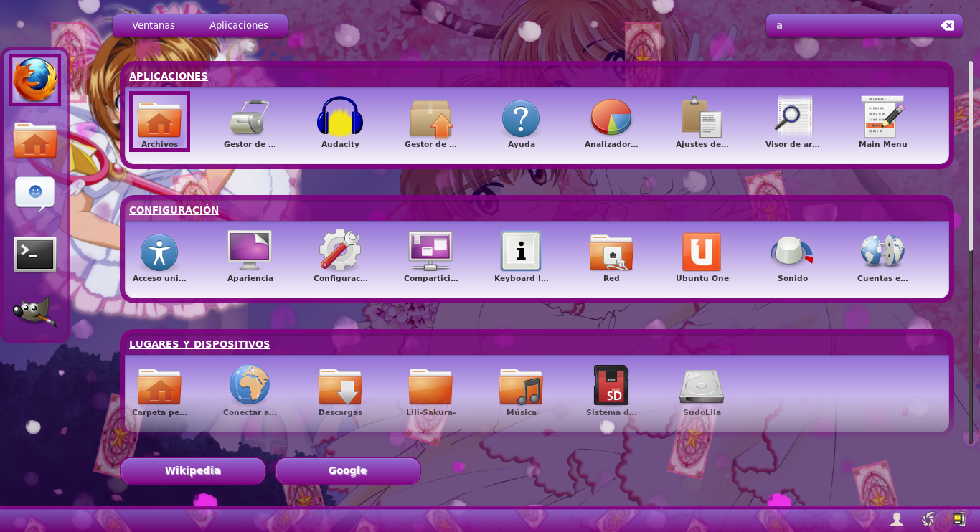Open Apariencia settings
980x532 pixels.
point(250,256)
